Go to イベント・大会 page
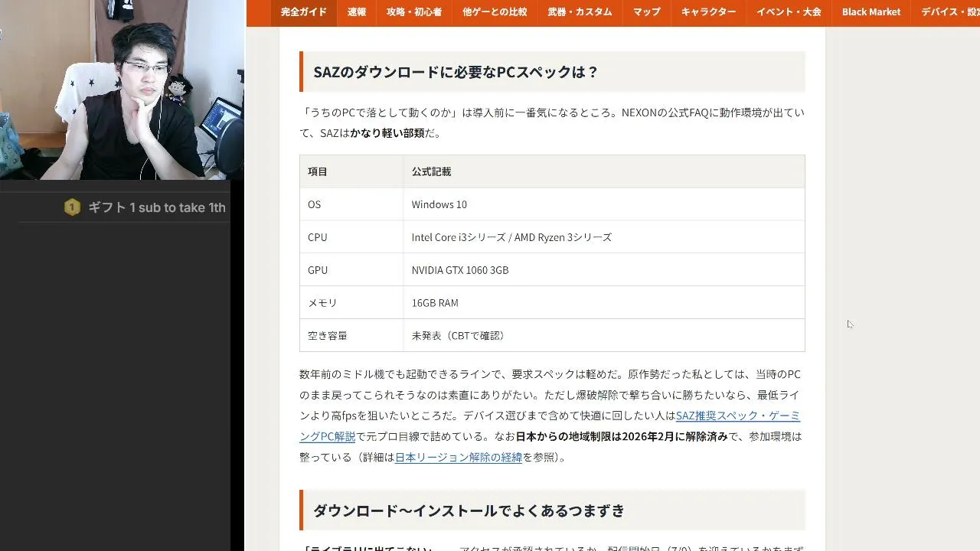Viewport: 980px width, 551px height. [789, 12]
